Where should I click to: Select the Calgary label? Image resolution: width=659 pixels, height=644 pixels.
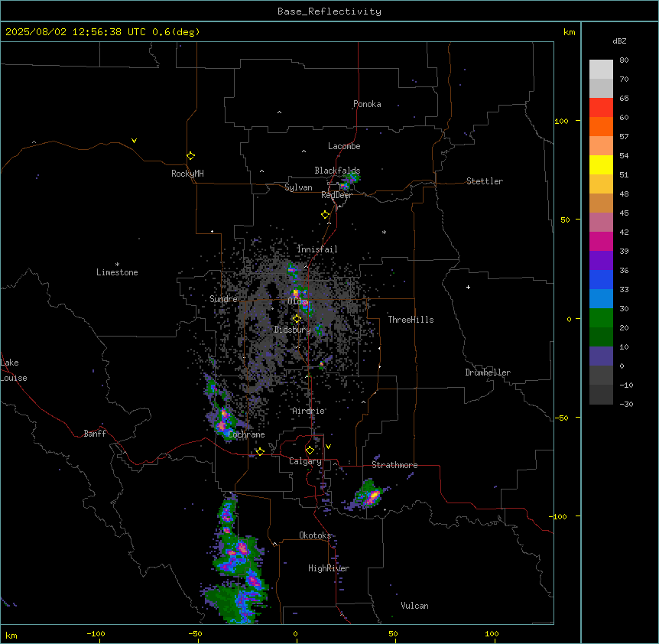[305, 461]
